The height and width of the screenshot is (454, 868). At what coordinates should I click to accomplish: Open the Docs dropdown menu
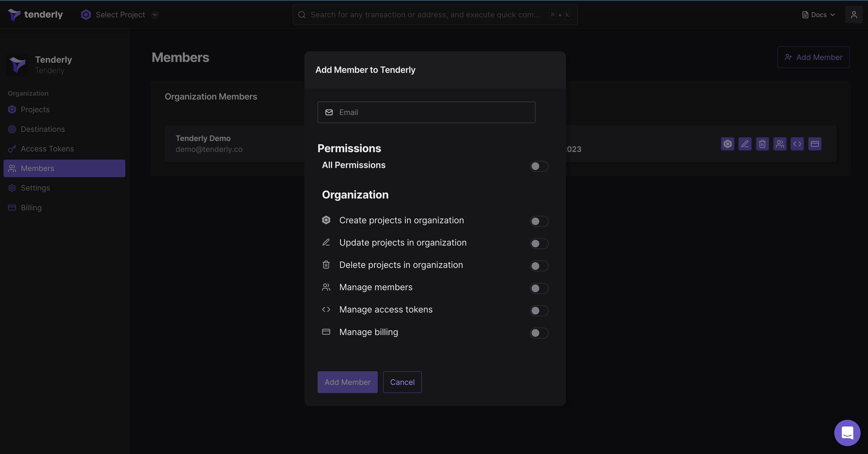(x=818, y=14)
